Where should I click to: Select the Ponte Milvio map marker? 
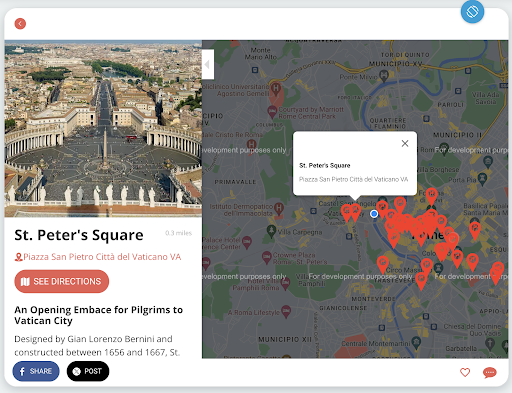(x=384, y=76)
